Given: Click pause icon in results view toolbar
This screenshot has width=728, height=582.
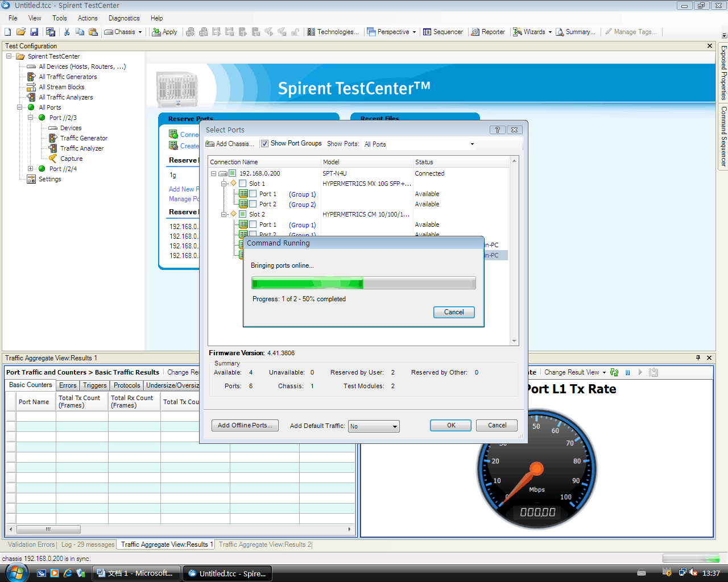Looking at the screenshot, I should pos(628,372).
